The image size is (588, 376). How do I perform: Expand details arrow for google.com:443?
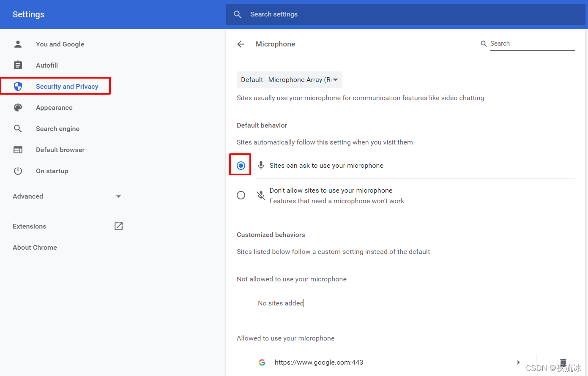click(519, 362)
